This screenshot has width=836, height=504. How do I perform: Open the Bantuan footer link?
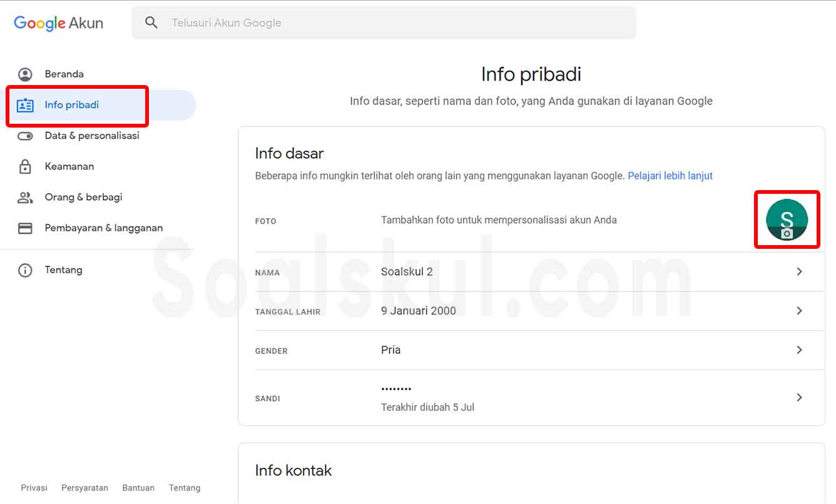click(x=138, y=488)
